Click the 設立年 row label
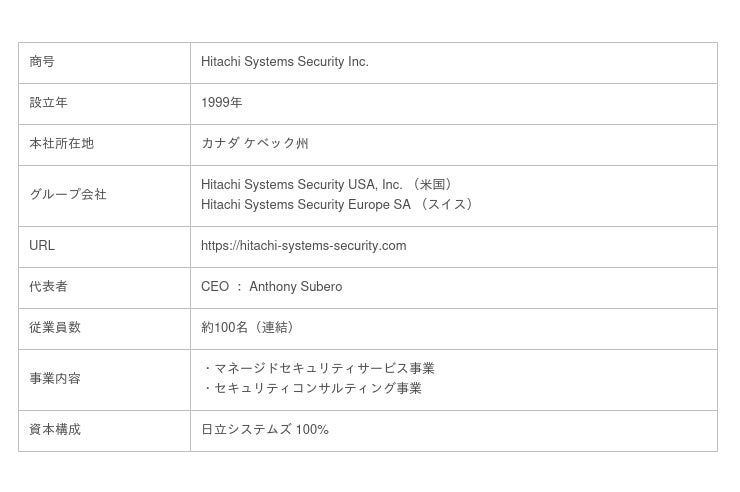Image resolution: width=740 pixels, height=492 pixels. [48, 103]
